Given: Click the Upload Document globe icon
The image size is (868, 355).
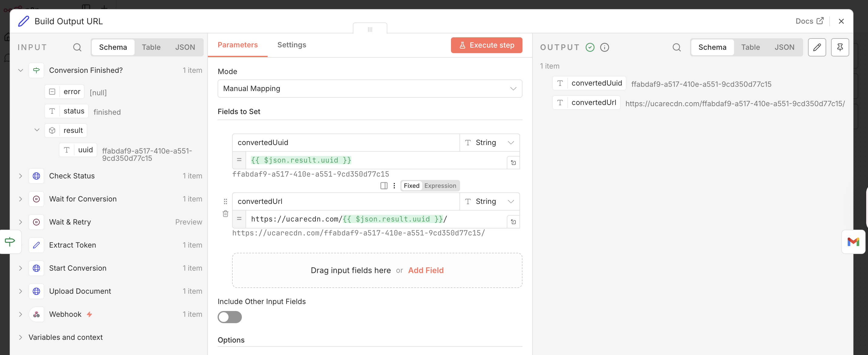Looking at the screenshot, I should click(36, 291).
